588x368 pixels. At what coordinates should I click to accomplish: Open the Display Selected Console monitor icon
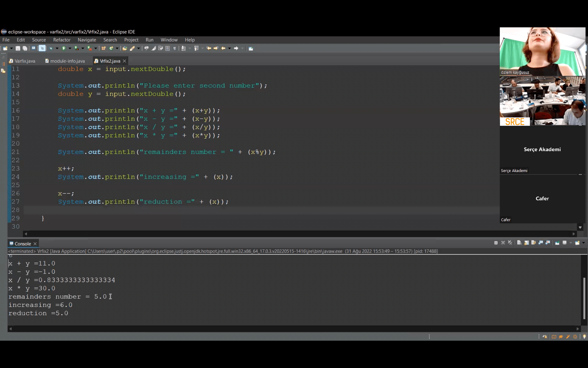tap(564, 243)
